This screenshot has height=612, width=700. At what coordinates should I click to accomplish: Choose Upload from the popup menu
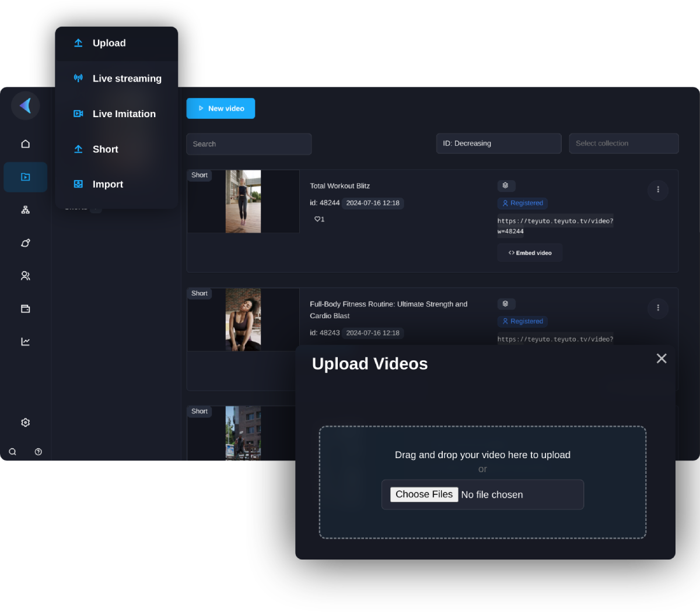[117, 43]
